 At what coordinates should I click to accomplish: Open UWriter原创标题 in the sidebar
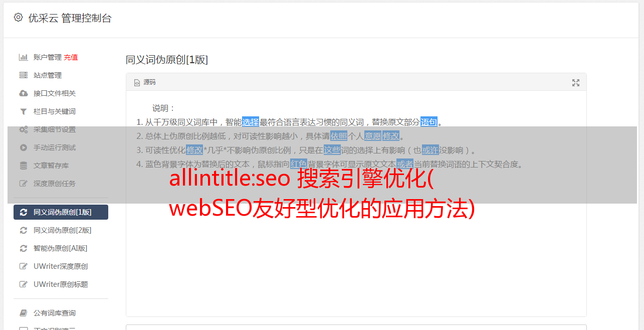(x=61, y=284)
